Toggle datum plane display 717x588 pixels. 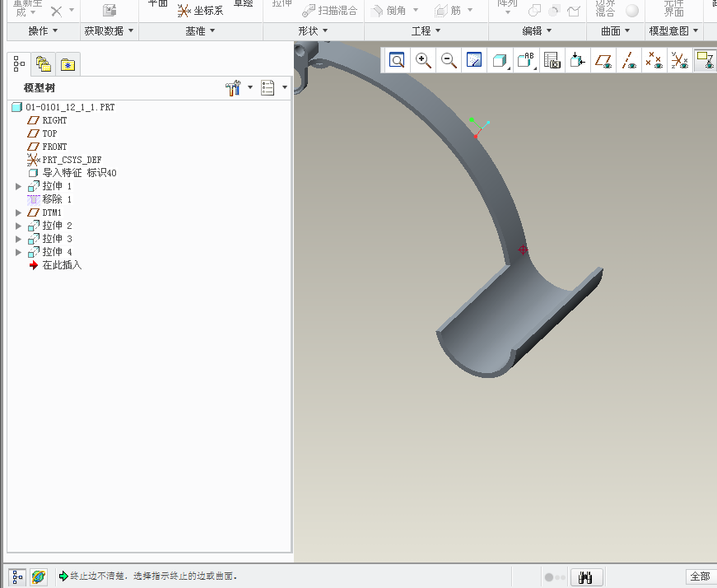[603, 60]
